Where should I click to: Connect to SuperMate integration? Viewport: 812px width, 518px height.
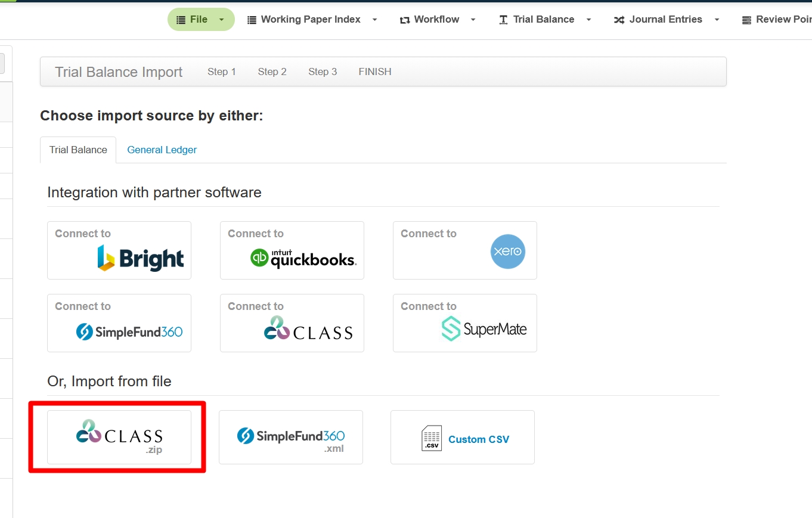click(x=465, y=323)
